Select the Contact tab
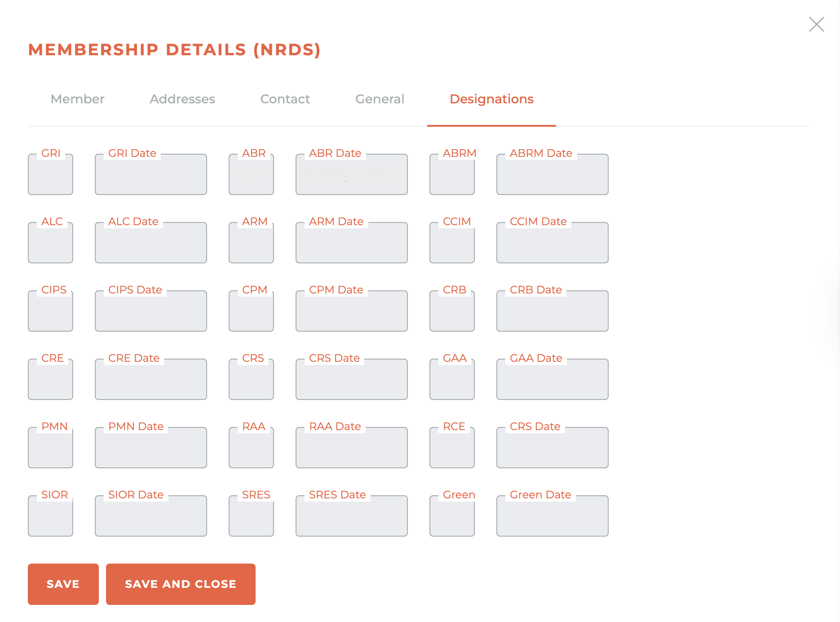Viewport: 840px width, 622px height. 285,99
